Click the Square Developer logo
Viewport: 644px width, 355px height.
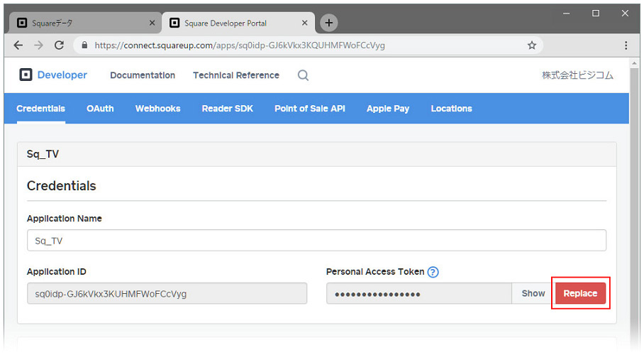(53, 75)
